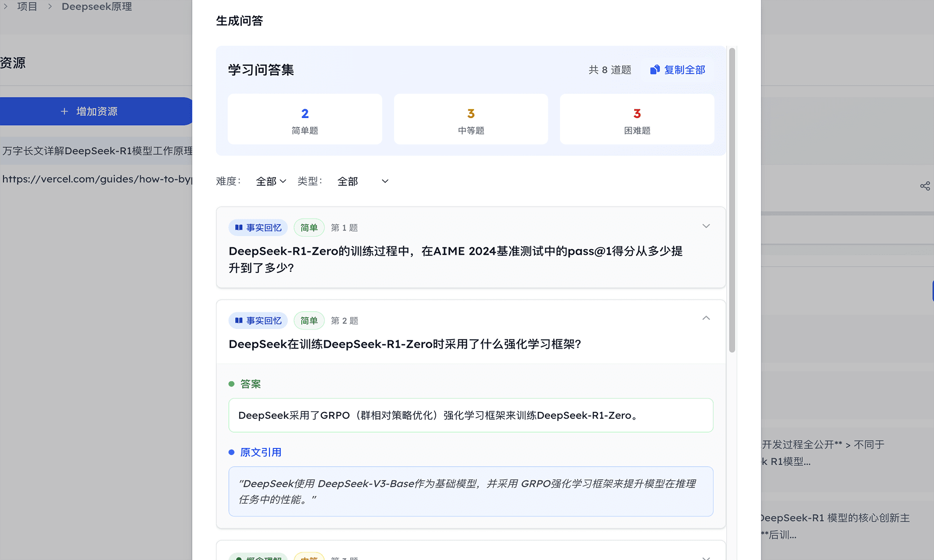
Task: Open the 难度 difficulty dropdown
Action: 271,181
